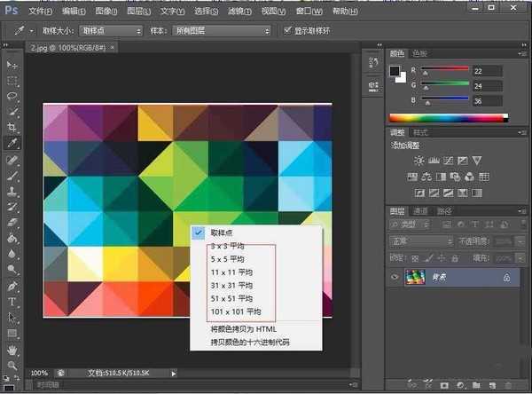Enable the 显示取样环 checkbox

[286, 29]
